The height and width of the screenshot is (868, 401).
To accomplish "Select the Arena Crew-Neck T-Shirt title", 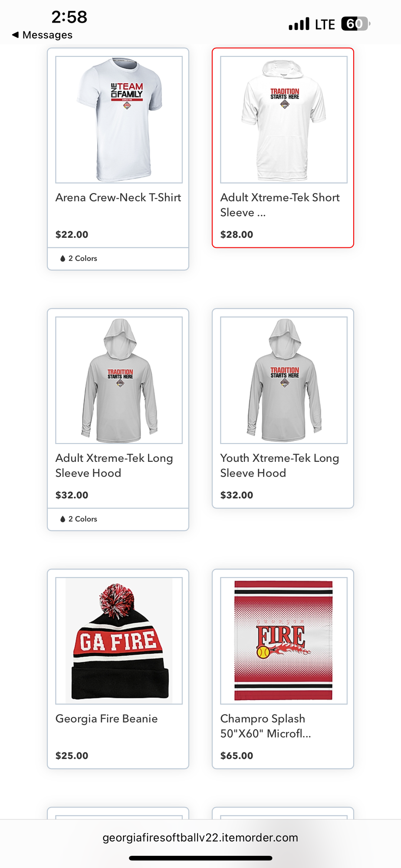I will point(118,197).
